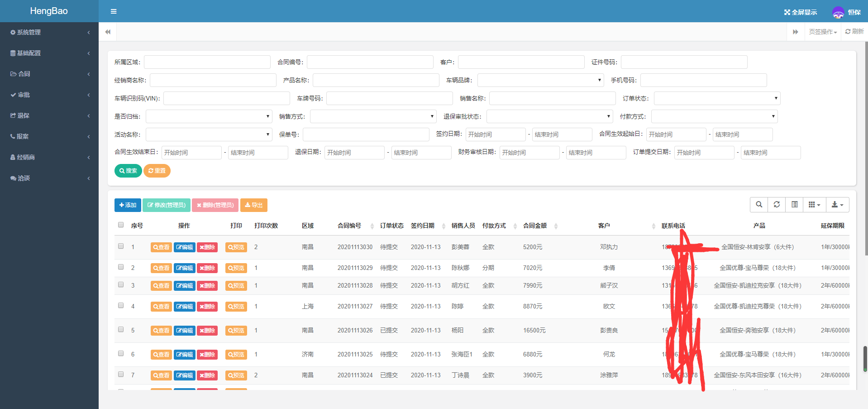
Task: Click the table search magnifier icon
Action: 759,205
